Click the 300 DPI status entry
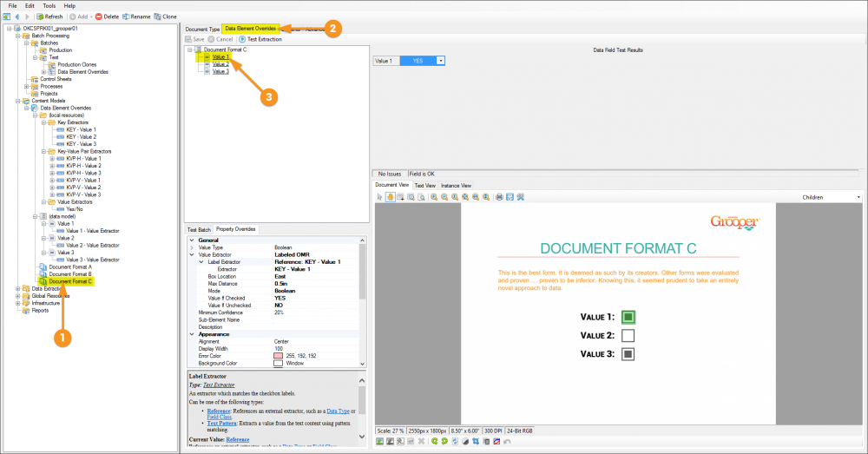This screenshot has width=868, height=454. coord(493,431)
